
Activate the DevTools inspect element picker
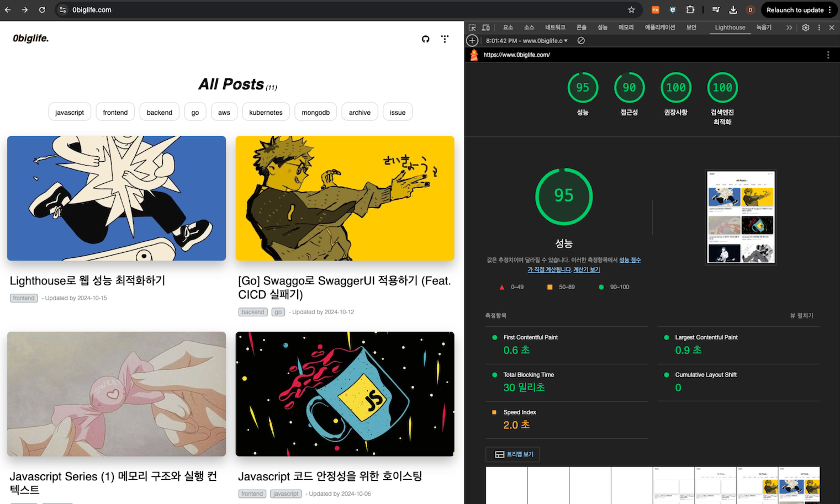(472, 28)
